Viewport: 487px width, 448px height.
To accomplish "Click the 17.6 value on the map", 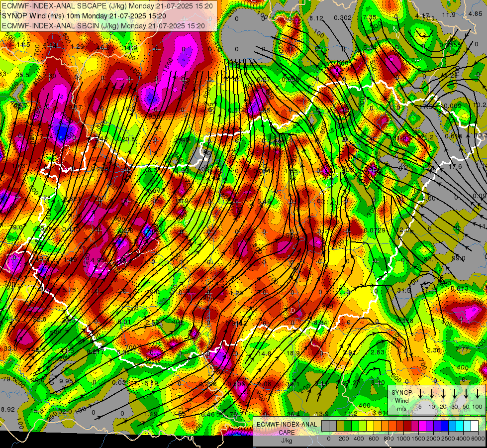I will (x=455, y=167).
